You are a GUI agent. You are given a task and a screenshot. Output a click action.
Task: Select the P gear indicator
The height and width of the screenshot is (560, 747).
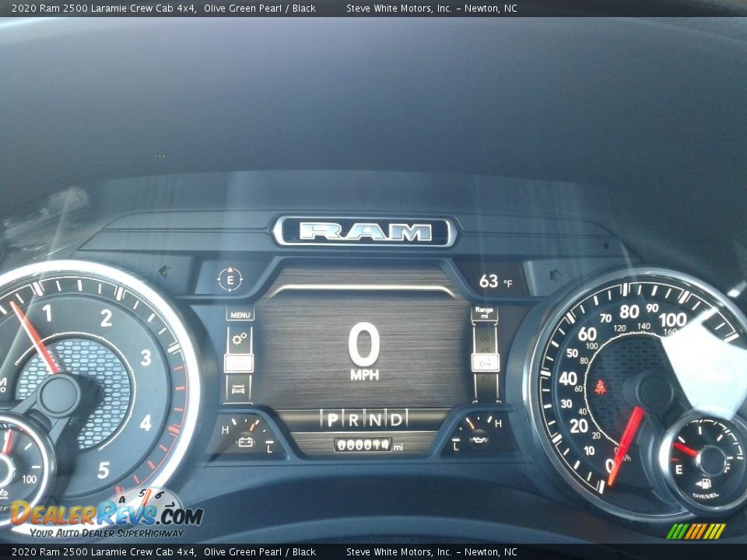[333, 420]
